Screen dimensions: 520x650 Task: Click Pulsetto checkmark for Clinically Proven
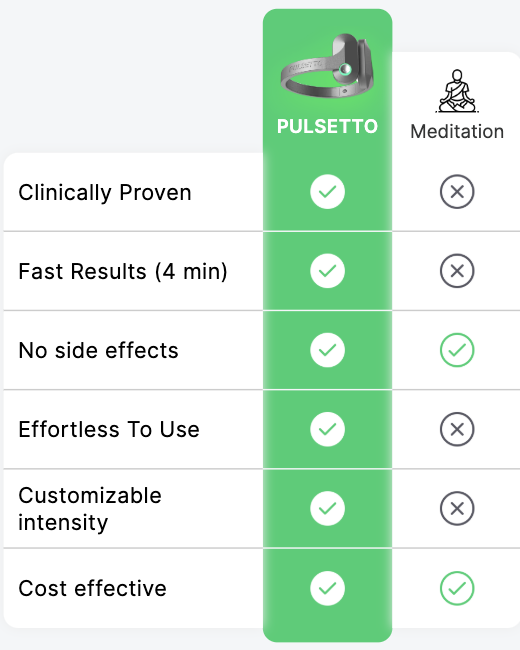click(x=327, y=192)
